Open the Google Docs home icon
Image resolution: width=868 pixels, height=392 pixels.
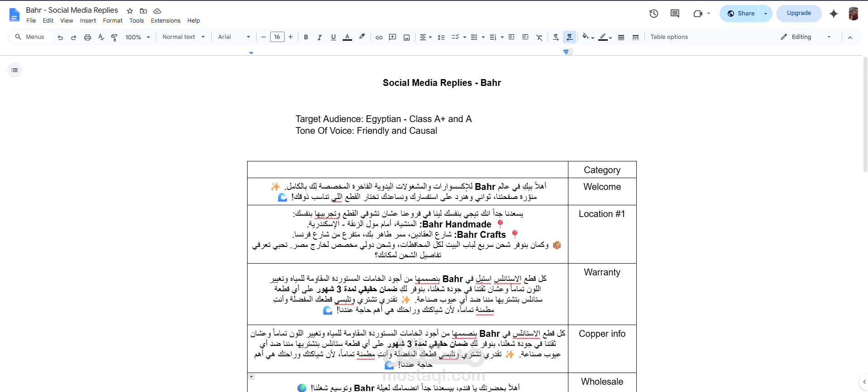point(14,15)
